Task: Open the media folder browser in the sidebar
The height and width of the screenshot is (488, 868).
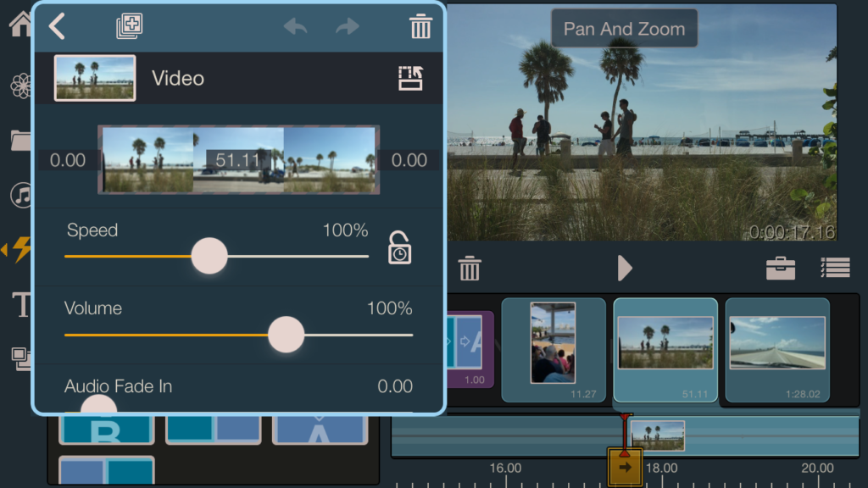Action: point(20,141)
